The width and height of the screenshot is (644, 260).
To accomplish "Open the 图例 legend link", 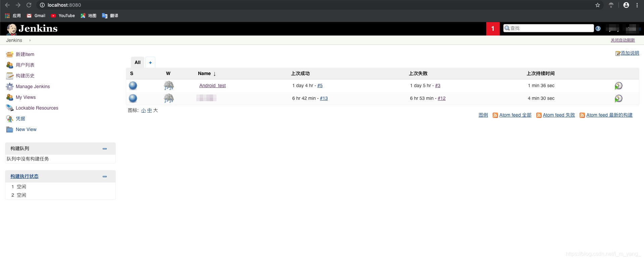I will click(483, 115).
